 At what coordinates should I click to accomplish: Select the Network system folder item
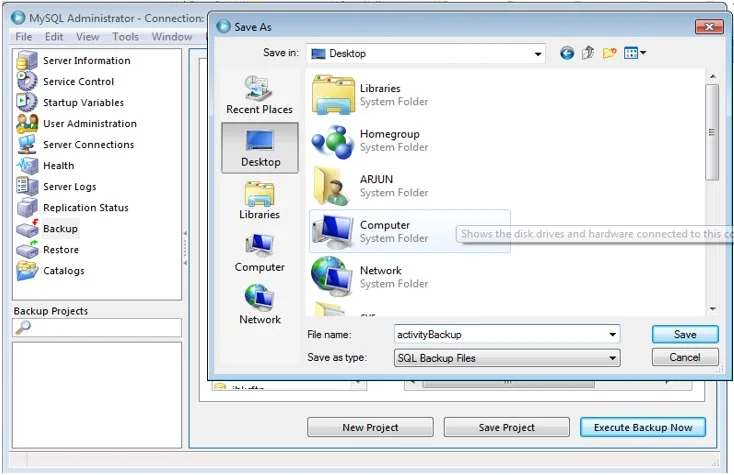pos(410,277)
